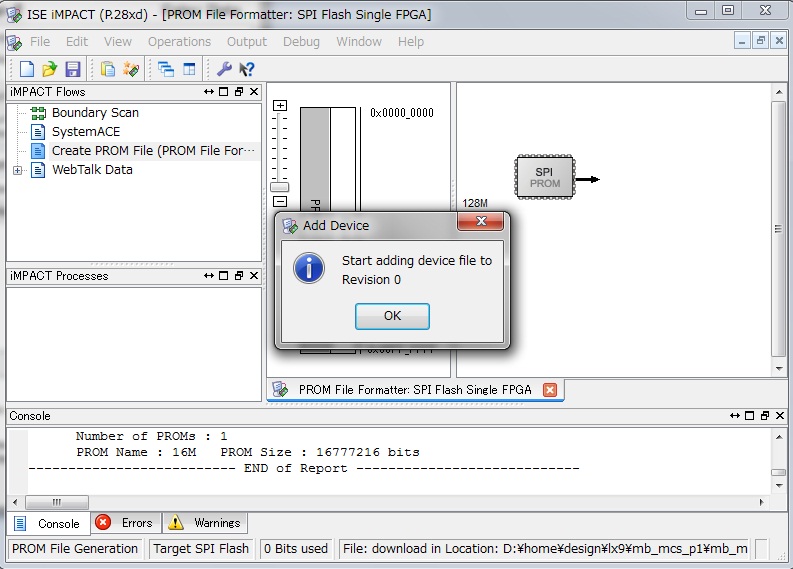Click the float icon in iMPACT Processes header
The width and height of the screenshot is (793, 569).
pyautogui.click(x=239, y=276)
